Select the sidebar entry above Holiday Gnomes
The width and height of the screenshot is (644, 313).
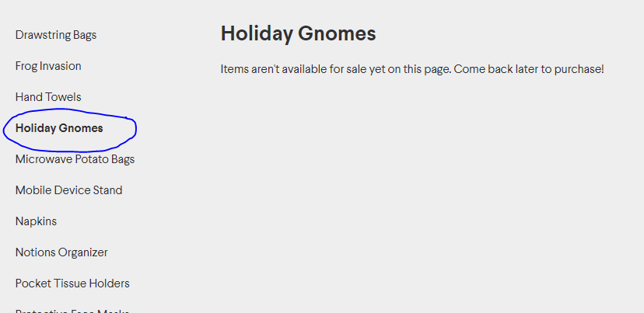48,97
